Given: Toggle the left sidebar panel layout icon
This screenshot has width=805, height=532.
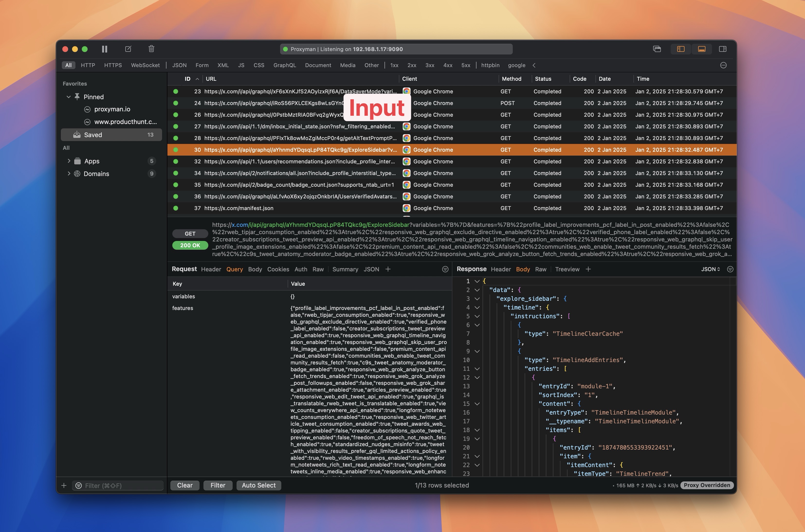Looking at the screenshot, I should pyautogui.click(x=681, y=49).
